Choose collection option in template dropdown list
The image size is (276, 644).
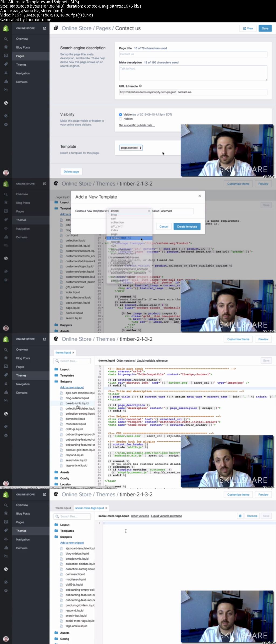pos(117,222)
